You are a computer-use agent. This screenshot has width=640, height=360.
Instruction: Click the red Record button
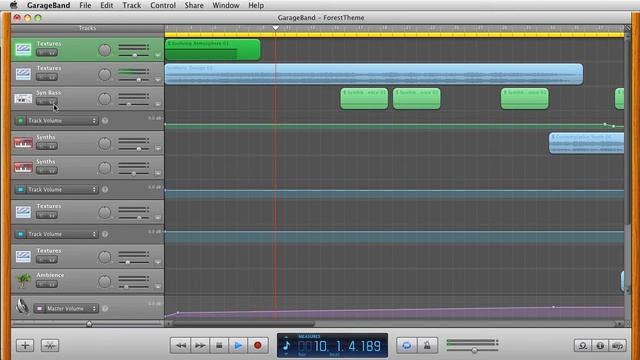click(x=258, y=346)
